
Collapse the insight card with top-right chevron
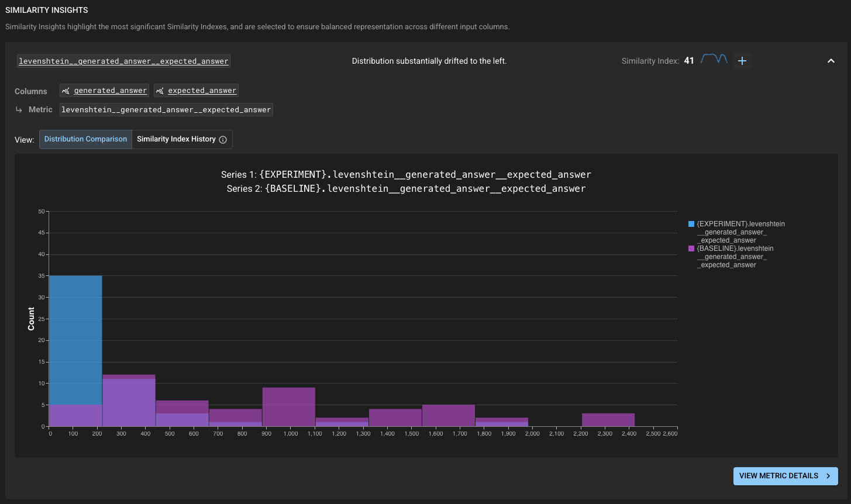click(x=831, y=61)
